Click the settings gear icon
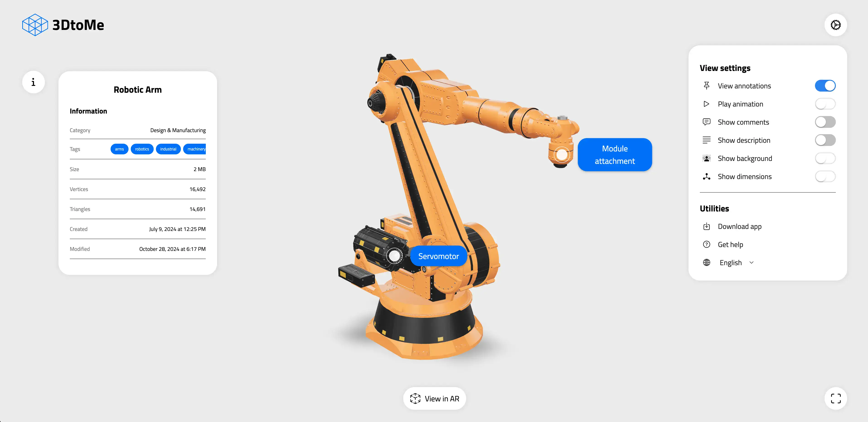 coord(835,25)
